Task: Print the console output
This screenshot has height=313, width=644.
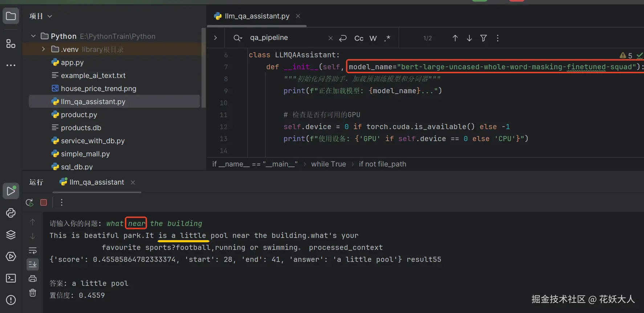Action: coord(33,279)
